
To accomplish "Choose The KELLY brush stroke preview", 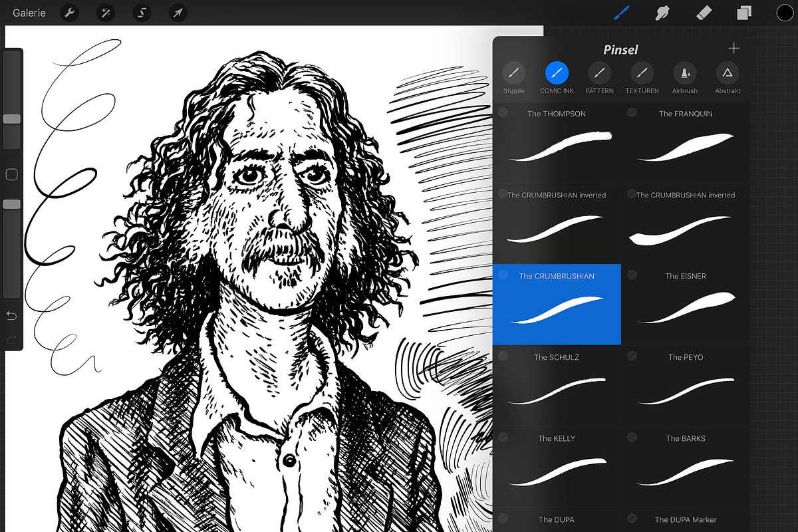I will click(557, 471).
